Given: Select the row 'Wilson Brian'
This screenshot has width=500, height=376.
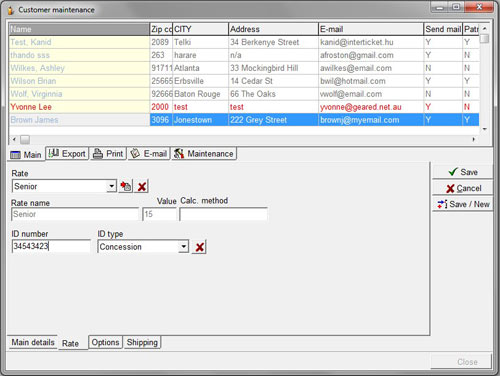Looking at the screenshot, I should click(244, 81).
